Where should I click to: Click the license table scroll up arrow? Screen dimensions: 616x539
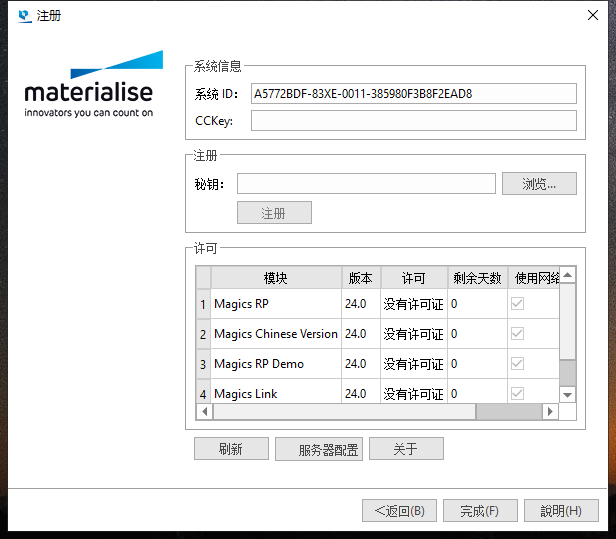(567, 275)
